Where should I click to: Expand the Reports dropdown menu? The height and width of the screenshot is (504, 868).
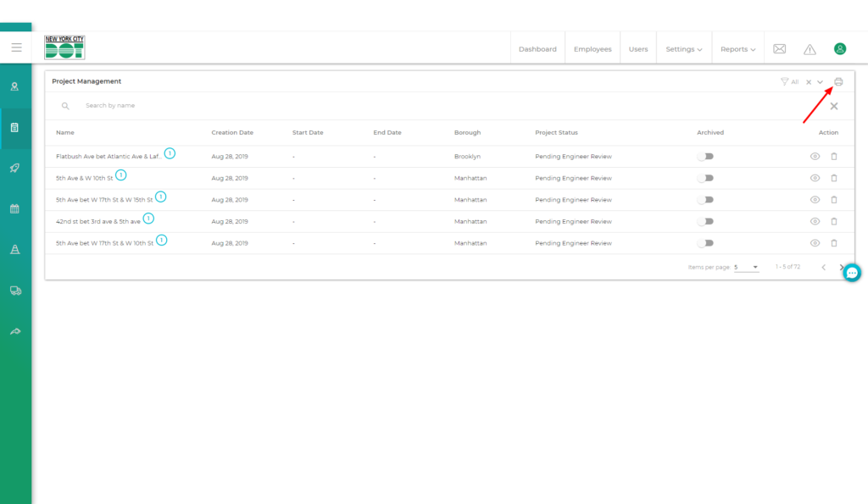[x=737, y=49]
